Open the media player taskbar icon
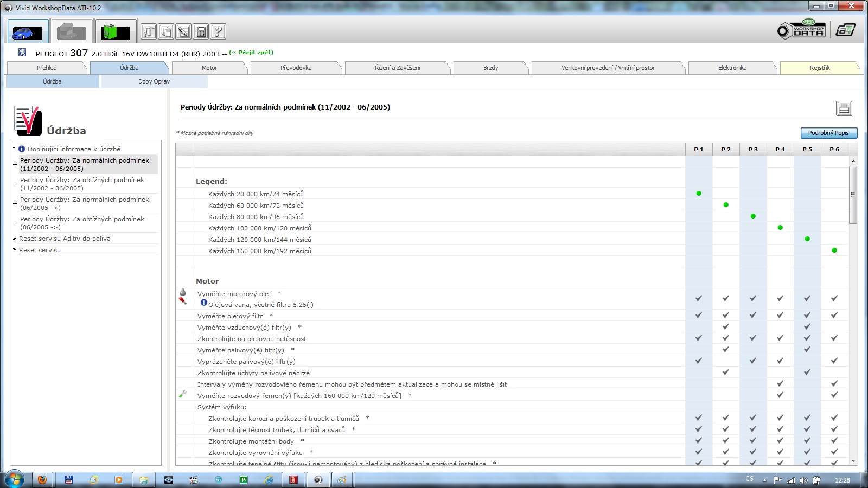Viewport: 868px width, 488px height. point(118,480)
